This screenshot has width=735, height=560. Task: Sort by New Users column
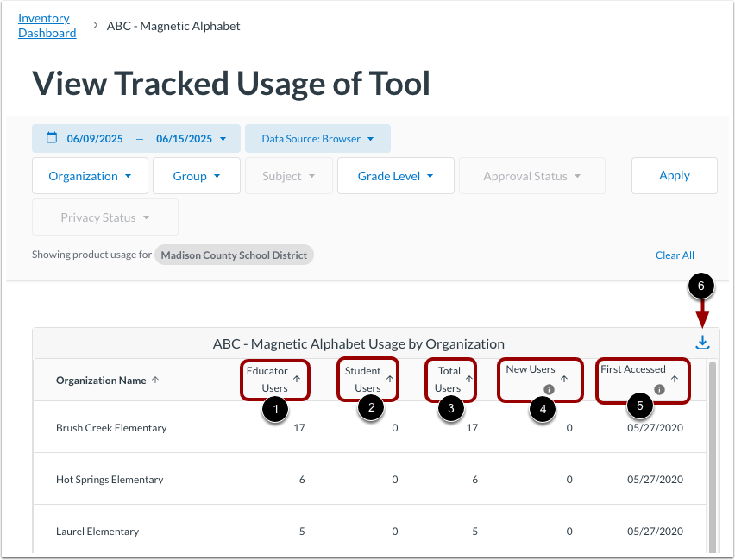(564, 376)
